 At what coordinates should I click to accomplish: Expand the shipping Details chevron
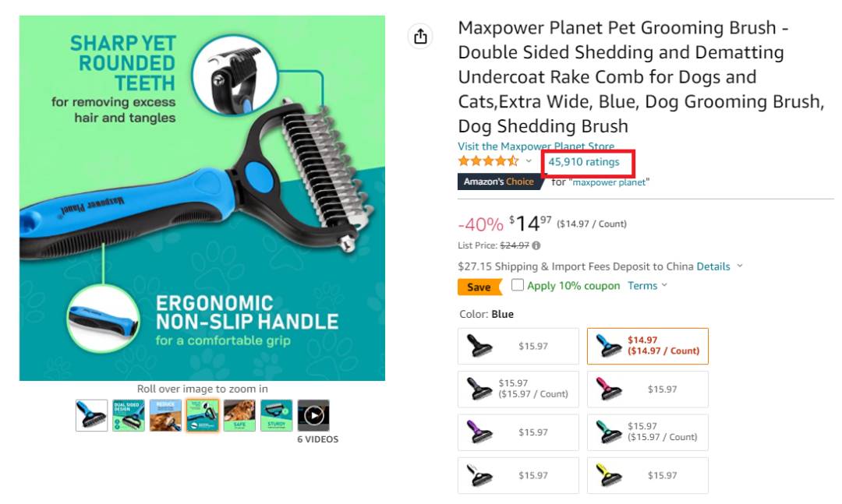tap(739, 266)
